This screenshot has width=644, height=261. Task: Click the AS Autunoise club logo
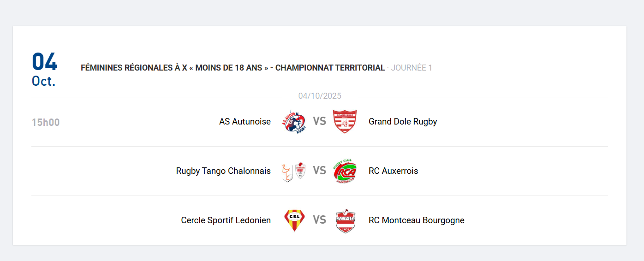click(294, 122)
